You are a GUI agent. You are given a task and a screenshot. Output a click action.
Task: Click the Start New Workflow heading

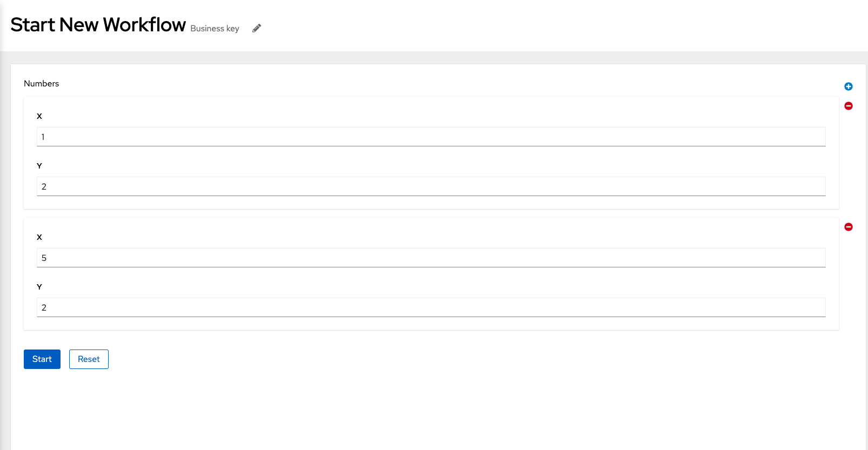tap(98, 25)
